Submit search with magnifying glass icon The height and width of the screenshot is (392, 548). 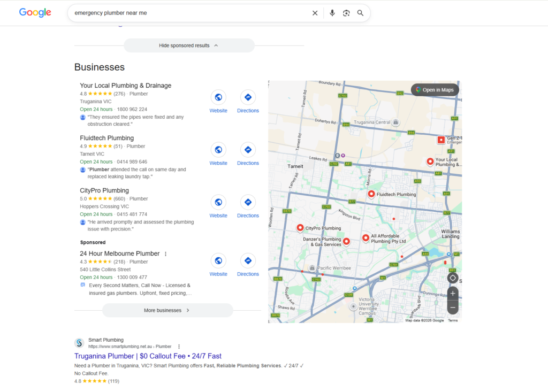360,13
